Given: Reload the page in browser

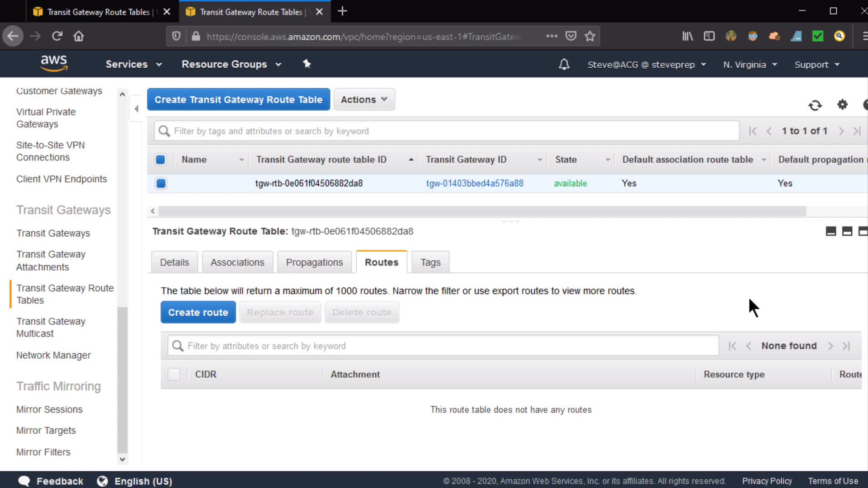Looking at the screenshot, I should point(57,36).
